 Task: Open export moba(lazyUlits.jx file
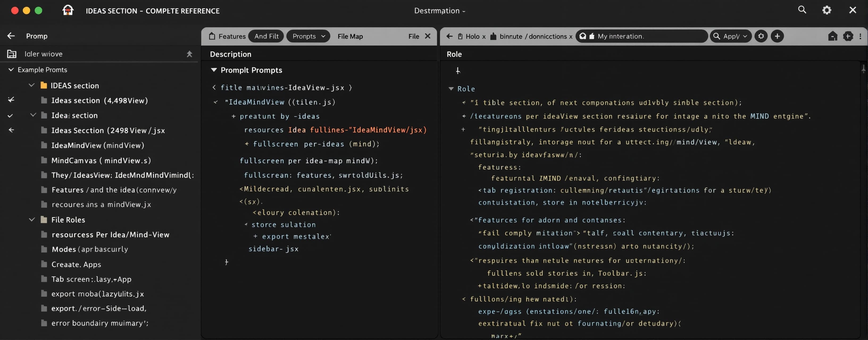tap(97, 294)
